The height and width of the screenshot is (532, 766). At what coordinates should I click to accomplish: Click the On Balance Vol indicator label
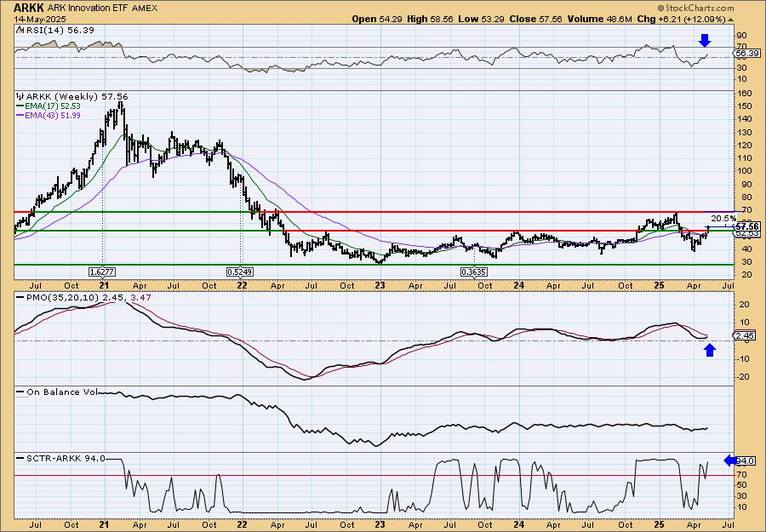point(61,392)
